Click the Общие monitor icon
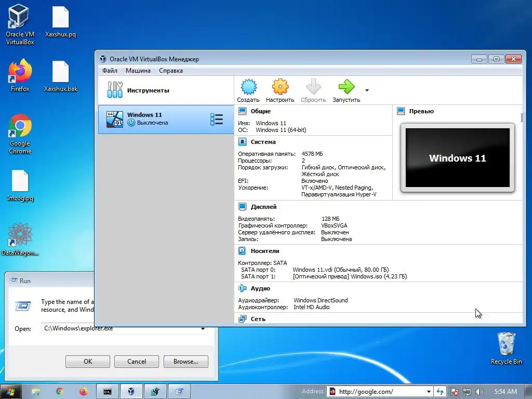Viewport: 532px width, 399px height. tap(242, 111)
